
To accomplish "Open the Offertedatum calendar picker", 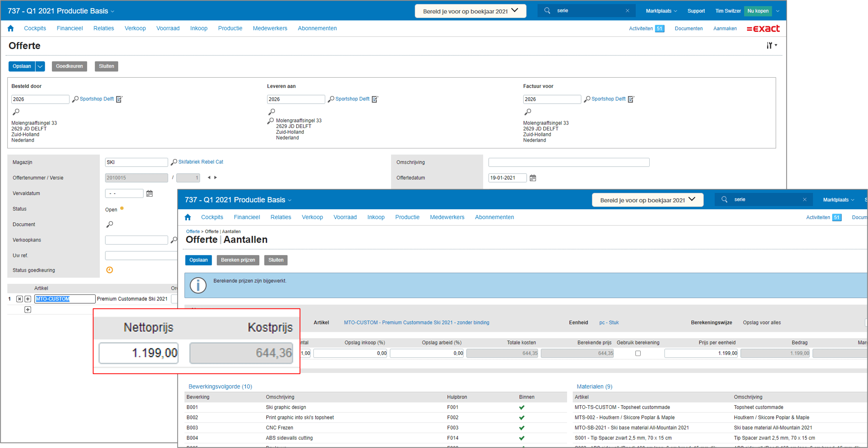I will pos(533,178).
